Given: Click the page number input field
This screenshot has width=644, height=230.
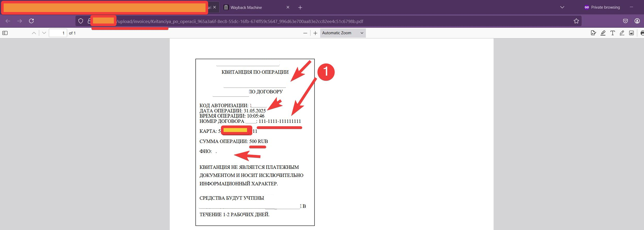Looking at the screenshot, I should (58, 33).
